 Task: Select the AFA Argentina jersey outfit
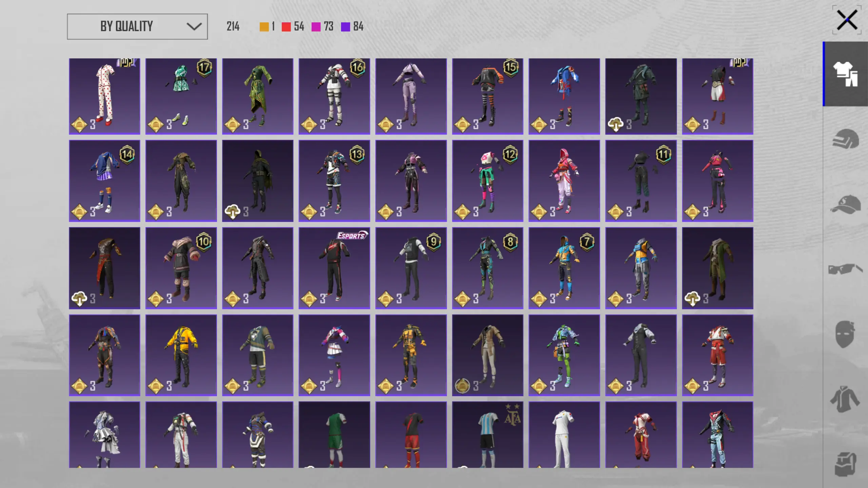488,435
